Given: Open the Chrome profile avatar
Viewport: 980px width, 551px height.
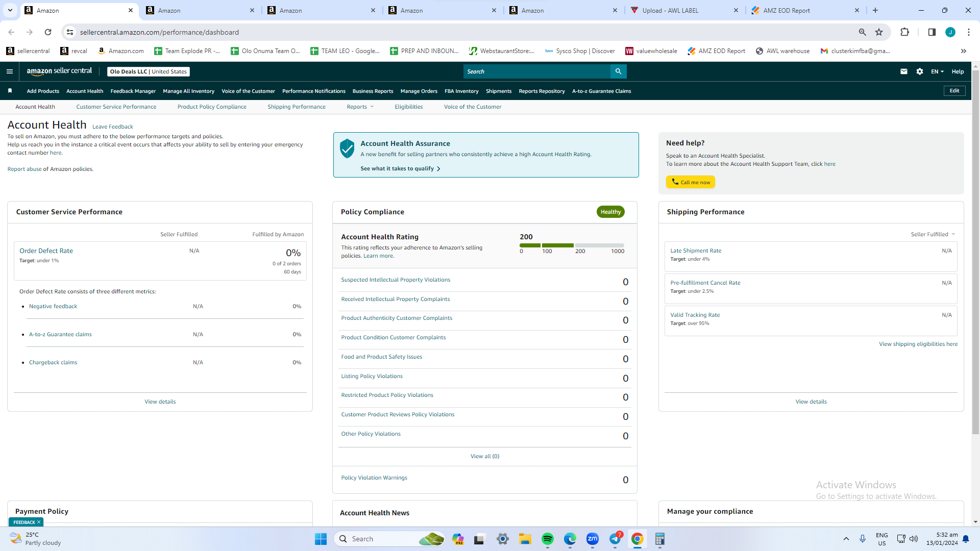Looking at the screenshot, I should (x=950, y=32).
